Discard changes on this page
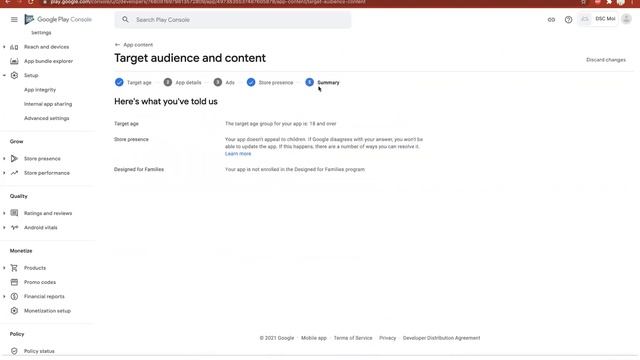The width and height of the screenshot is (640, 360). 606,60
